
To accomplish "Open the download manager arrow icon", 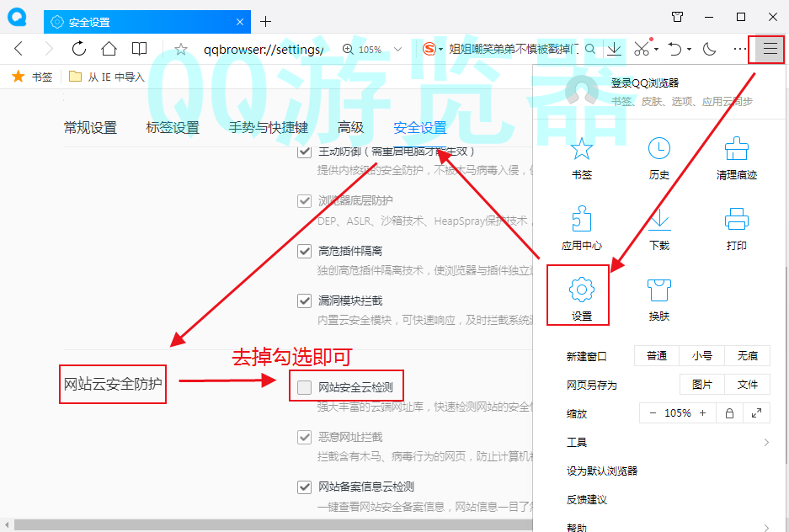I will [614, 49].
